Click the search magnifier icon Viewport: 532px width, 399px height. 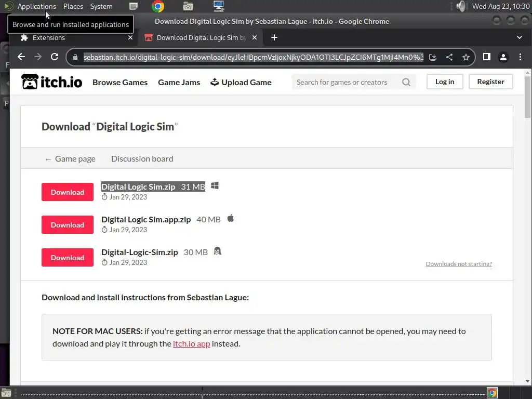point(406,82)
